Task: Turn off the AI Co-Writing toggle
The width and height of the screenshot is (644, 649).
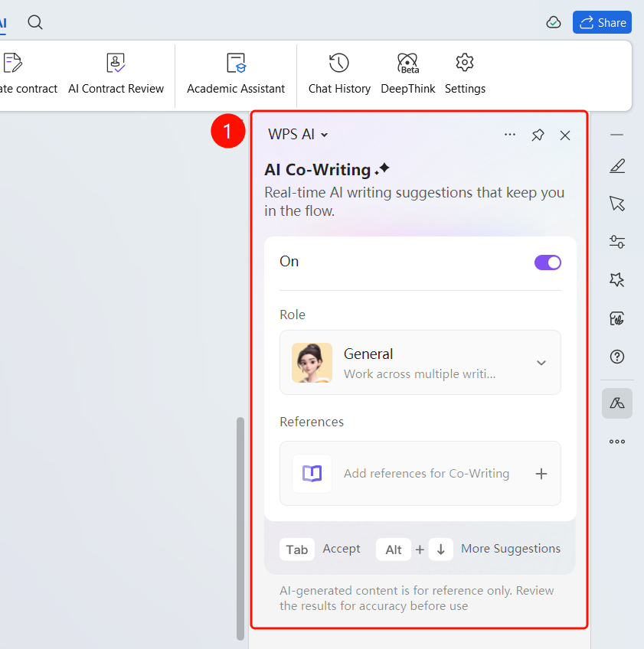Action: 548,263
